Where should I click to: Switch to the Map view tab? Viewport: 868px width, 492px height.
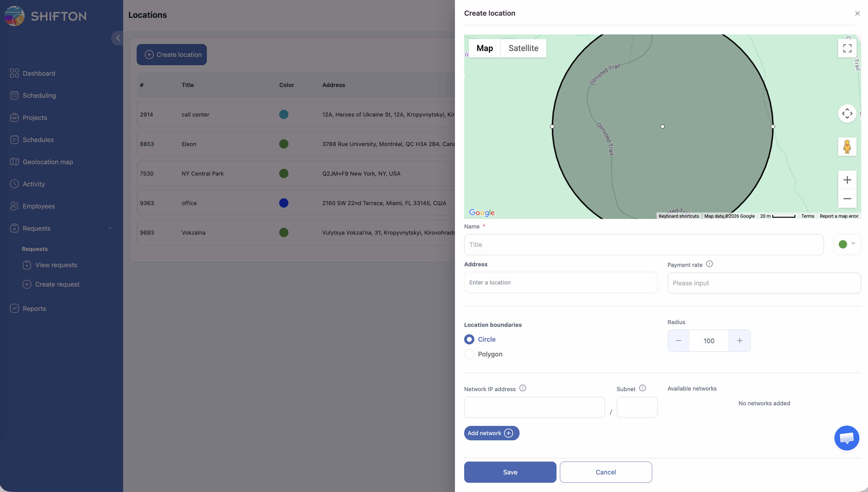point(484,48)
